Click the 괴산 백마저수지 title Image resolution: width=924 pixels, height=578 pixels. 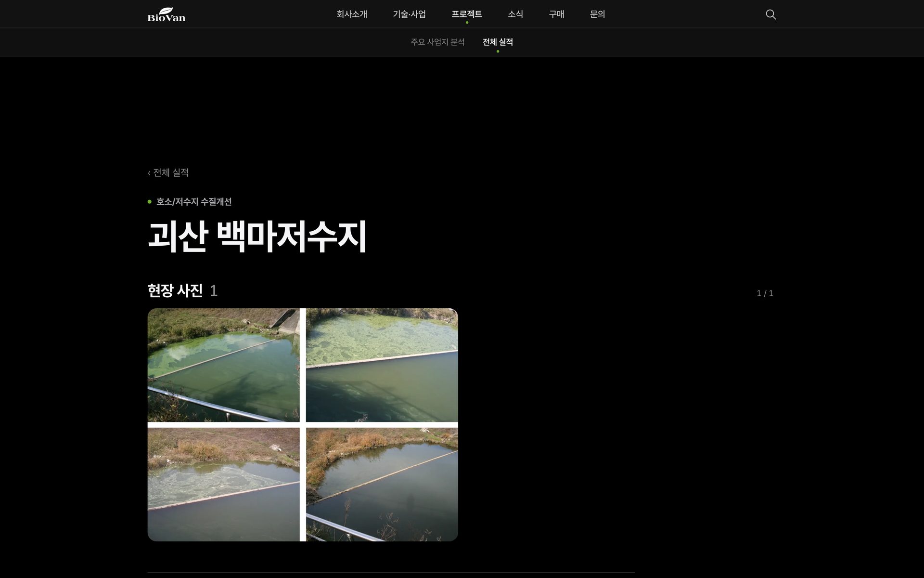pos(257,236)
